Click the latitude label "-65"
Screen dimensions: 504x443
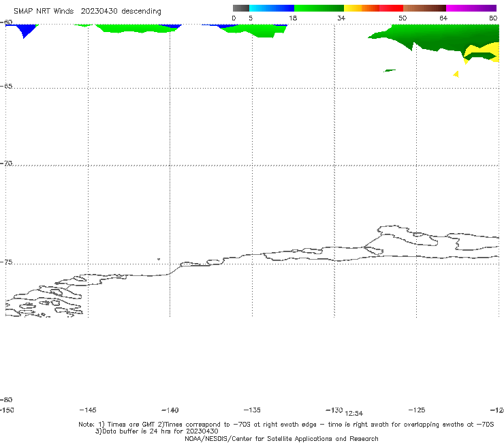tap(6, 87)
